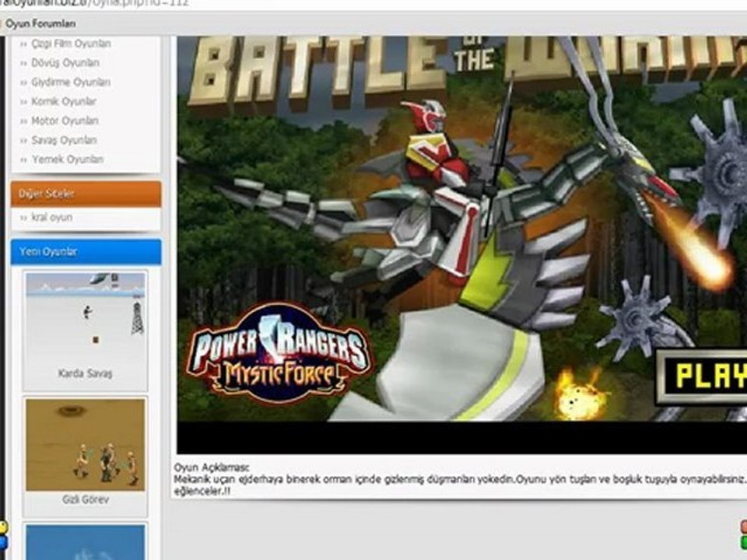Click the browser address bar URL
Image resolution: width=747 pixels, height=560 pixels.
tap(95, 3)
